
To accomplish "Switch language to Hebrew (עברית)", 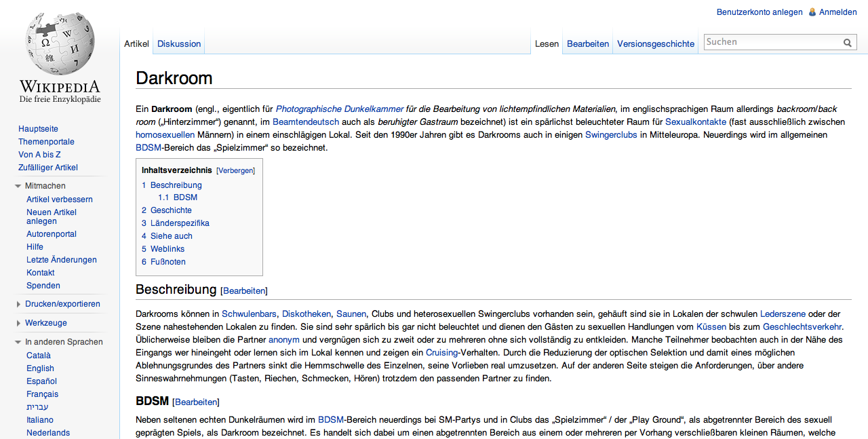I will pos(37,407).
